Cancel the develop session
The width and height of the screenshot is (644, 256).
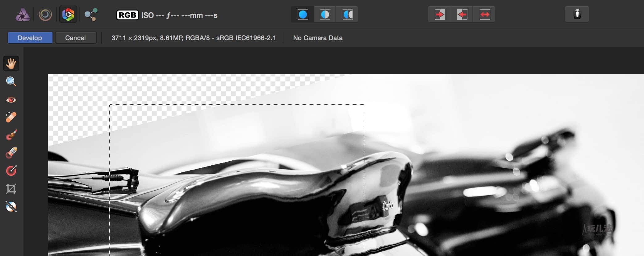pos(76,38)
